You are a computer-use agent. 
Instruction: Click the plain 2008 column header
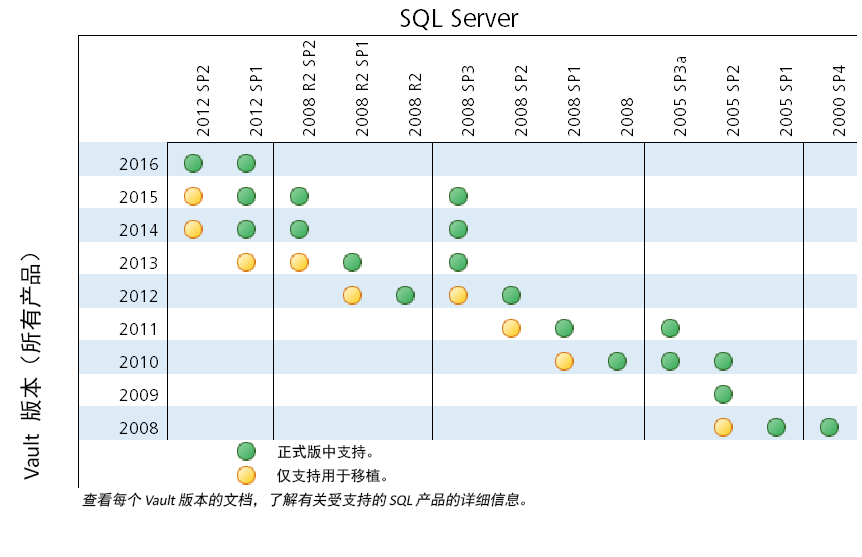tap(627, 117)
